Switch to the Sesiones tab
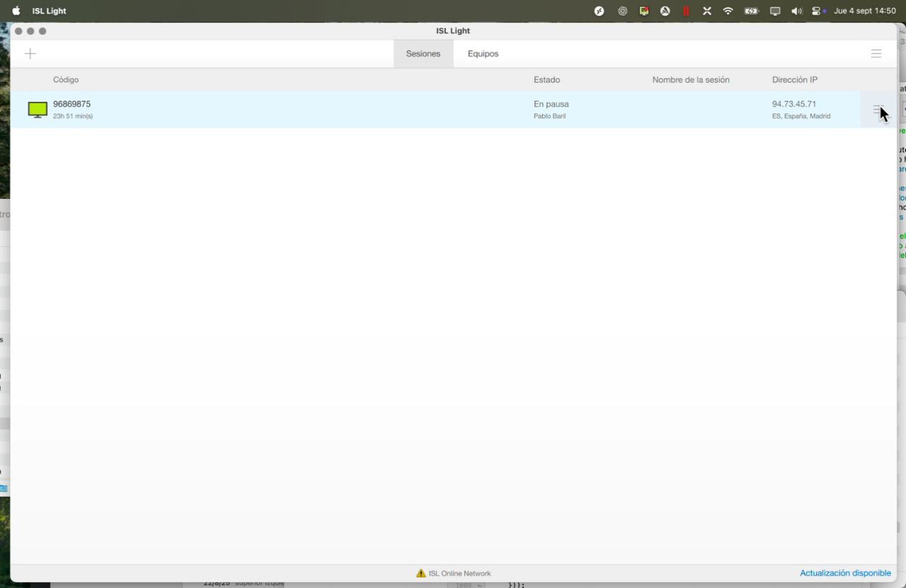906x588 pixels. tap(423, 54)
